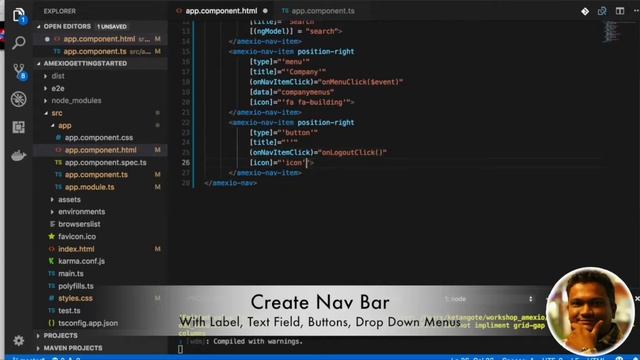This screenshot has width=640, height=360.
Task: Click the open changes icon in editor toolbar
Action: [602, 11]
